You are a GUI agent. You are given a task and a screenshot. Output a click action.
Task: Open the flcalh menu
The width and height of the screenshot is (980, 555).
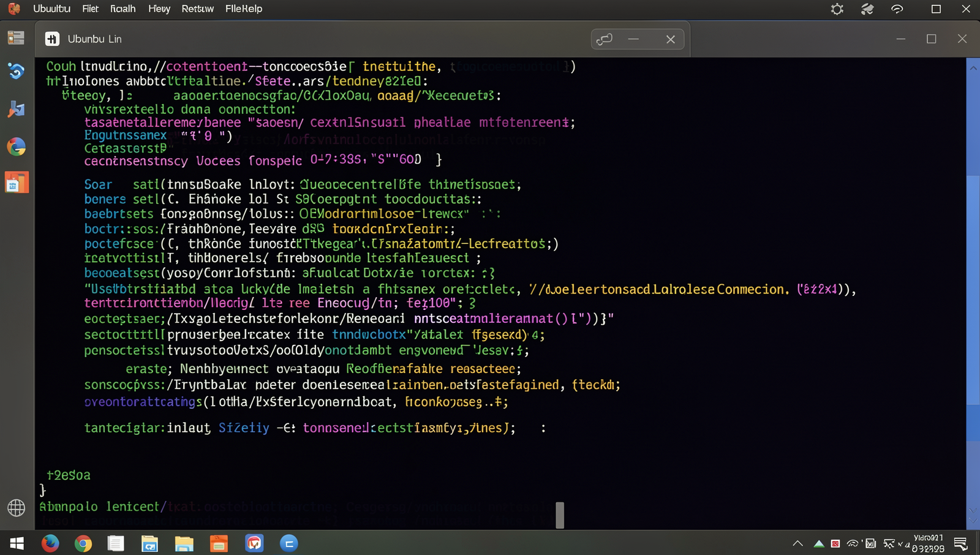pyautogui.click(x=123, y=9)
